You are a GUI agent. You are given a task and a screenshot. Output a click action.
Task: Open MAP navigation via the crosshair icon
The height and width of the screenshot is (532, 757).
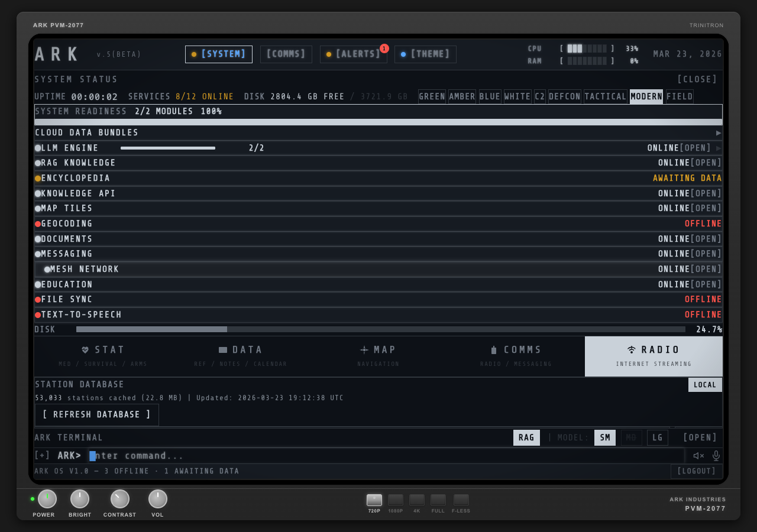(364, 349)
